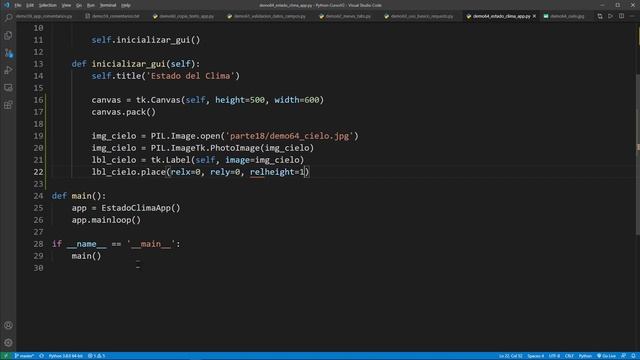Switch to demo64_cielo.jpg tab
This screenshot has width=640, height=360.
pos(564,16)
